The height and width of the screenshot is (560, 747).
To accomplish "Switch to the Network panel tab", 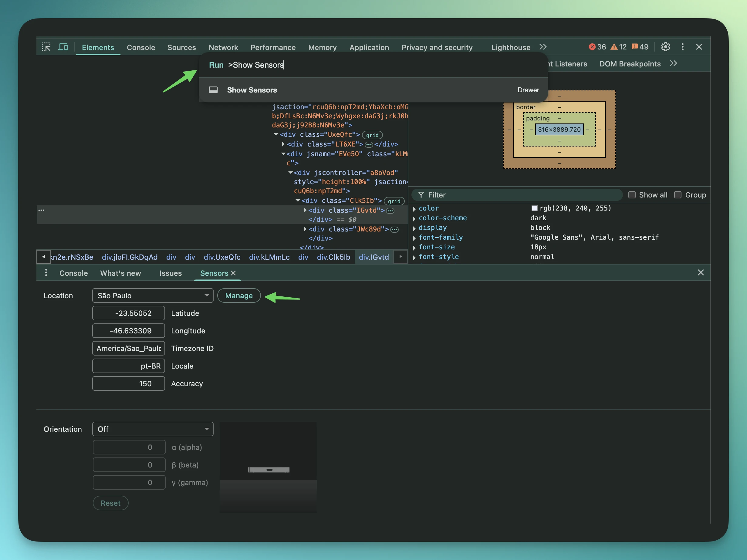I will (x=223, y=47).
